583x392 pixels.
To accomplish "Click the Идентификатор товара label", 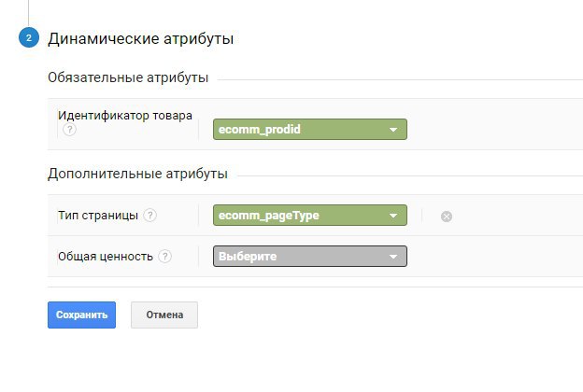I will (125, 116).
